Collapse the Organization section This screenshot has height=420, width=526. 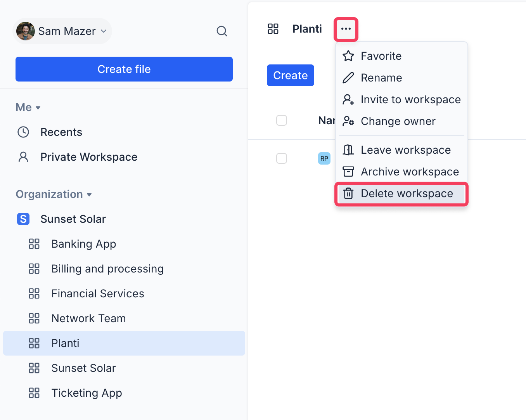[x=54, y=194]
